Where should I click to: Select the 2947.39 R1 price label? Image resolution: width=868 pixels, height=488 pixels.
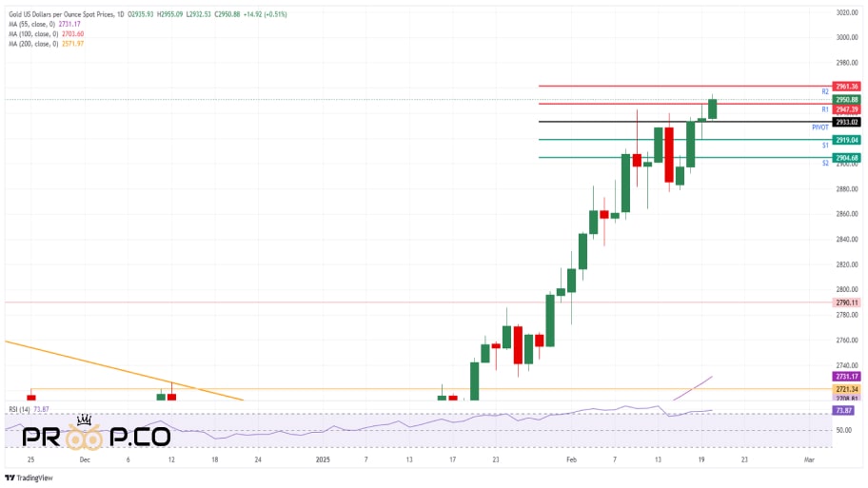click(x=846, y=109)
